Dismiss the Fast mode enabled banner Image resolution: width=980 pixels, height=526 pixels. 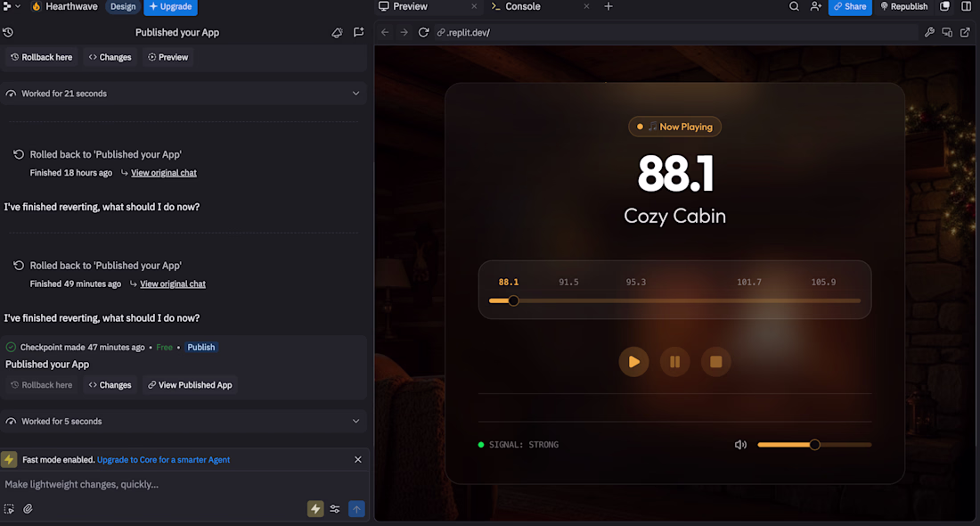pyautogui.click(x=358, y=460)
